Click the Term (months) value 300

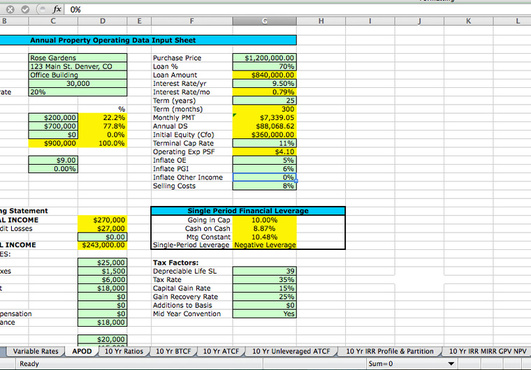pyautogui.click(x=264, y=109)
